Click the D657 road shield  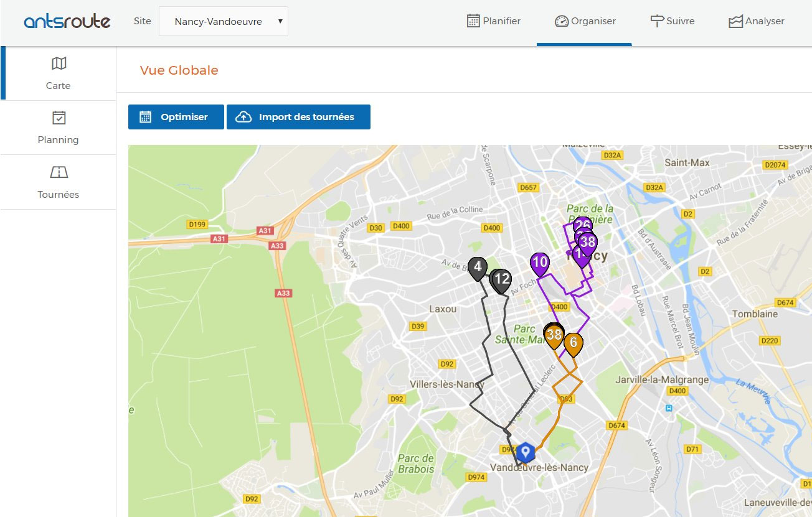coord(528,187)
